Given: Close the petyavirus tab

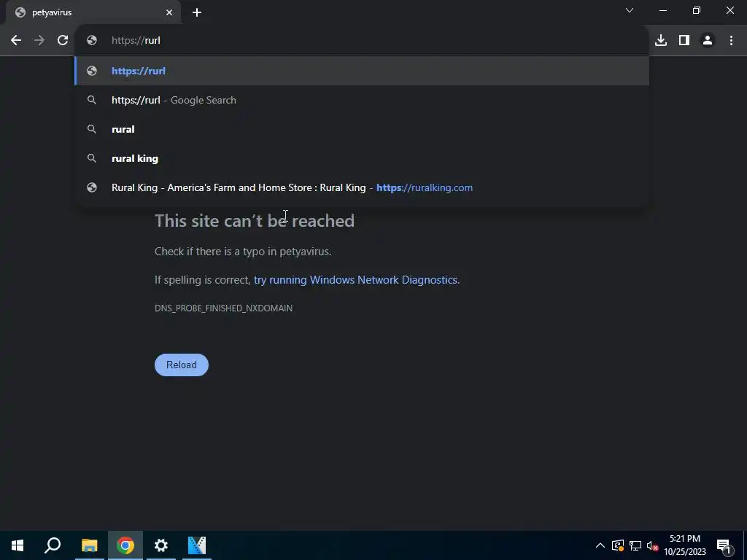Looking at the screenshot, I should tap(169, 12).
